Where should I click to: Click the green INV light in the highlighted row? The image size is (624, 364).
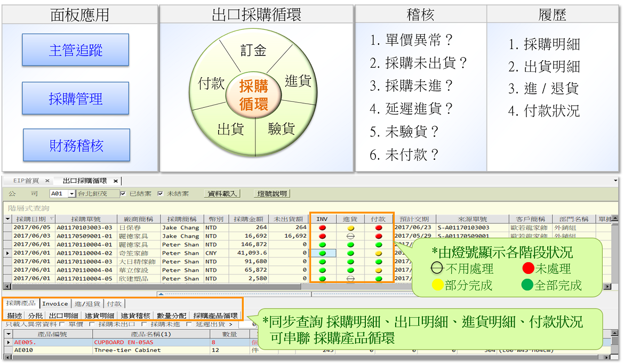pos(322,253)
